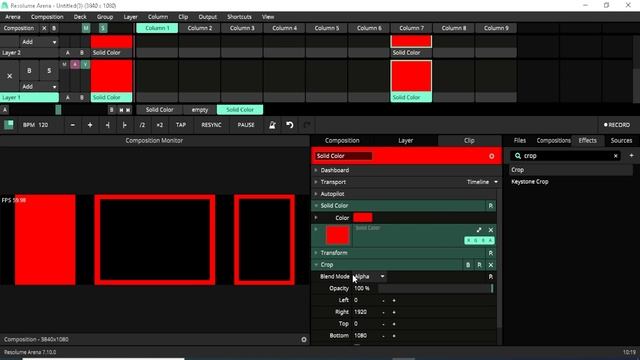Click the redo arrow icon
Screen dimensions: 640x360
(307, 125)
